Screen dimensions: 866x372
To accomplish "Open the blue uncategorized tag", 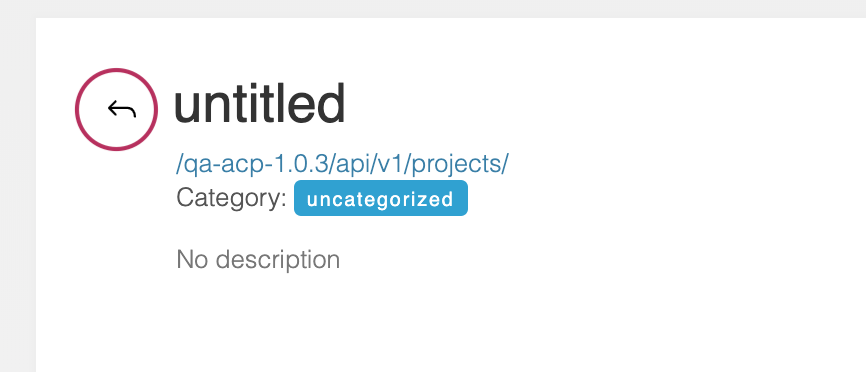I will point(381,198).
